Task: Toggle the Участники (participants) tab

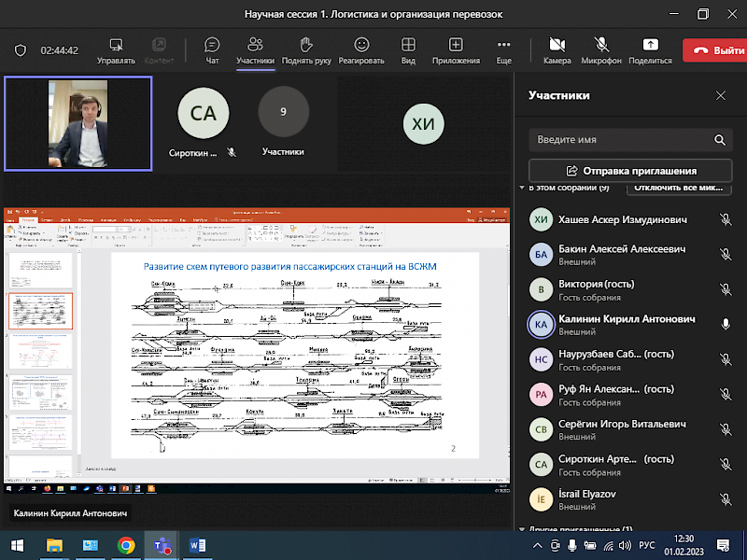Action: point(255,46)
